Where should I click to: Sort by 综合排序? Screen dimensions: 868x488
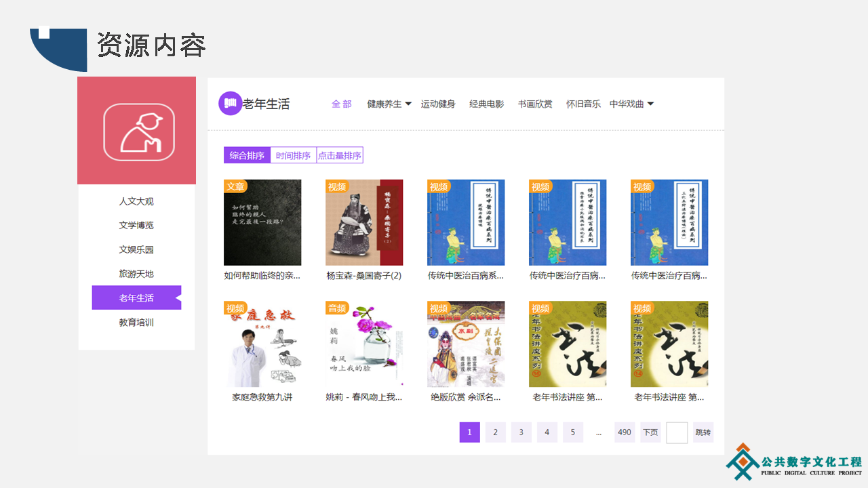[x=247, y=155]
